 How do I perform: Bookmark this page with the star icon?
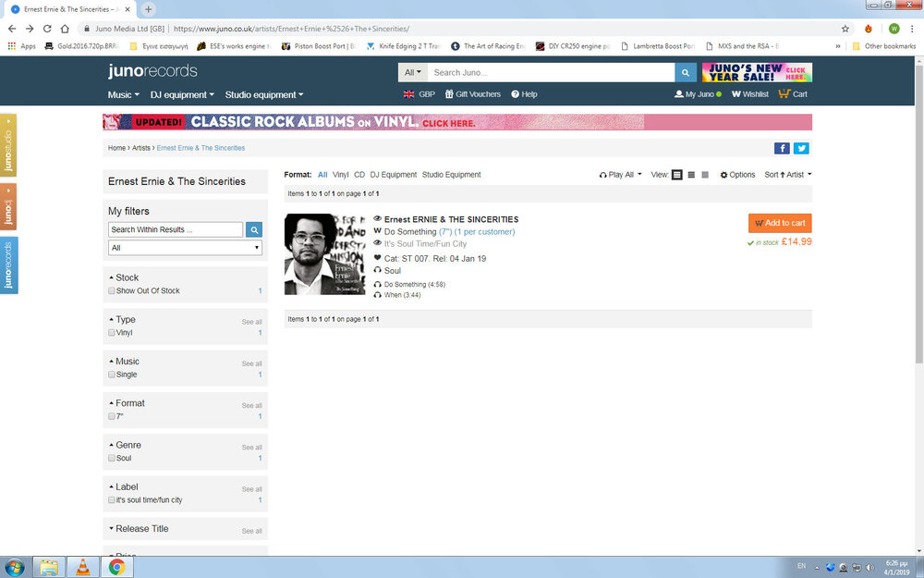pyautogui.click(x=845, y=29)
